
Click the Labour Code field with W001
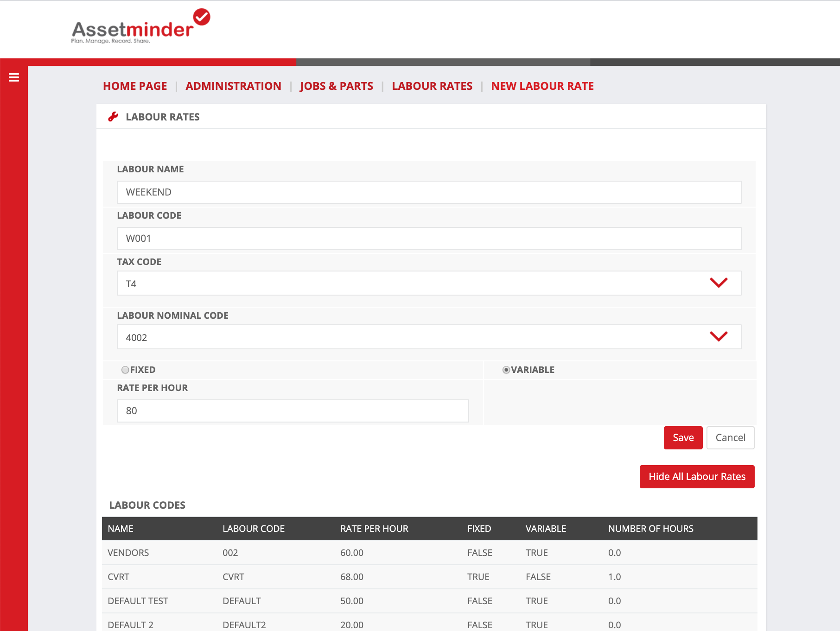tap(429, 239)
